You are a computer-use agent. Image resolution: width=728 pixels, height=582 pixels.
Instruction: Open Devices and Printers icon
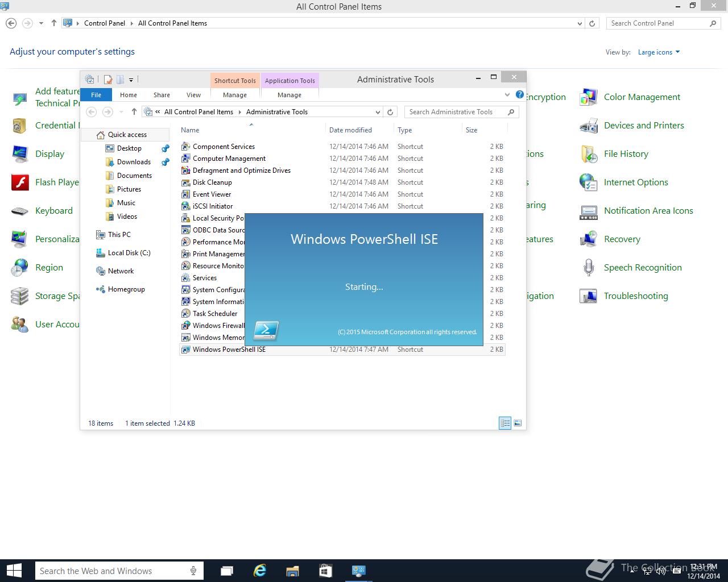[x=588, y=126]
